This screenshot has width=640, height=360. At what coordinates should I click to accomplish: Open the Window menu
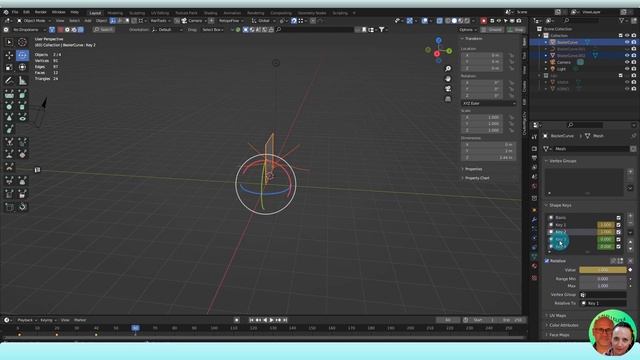58,13
